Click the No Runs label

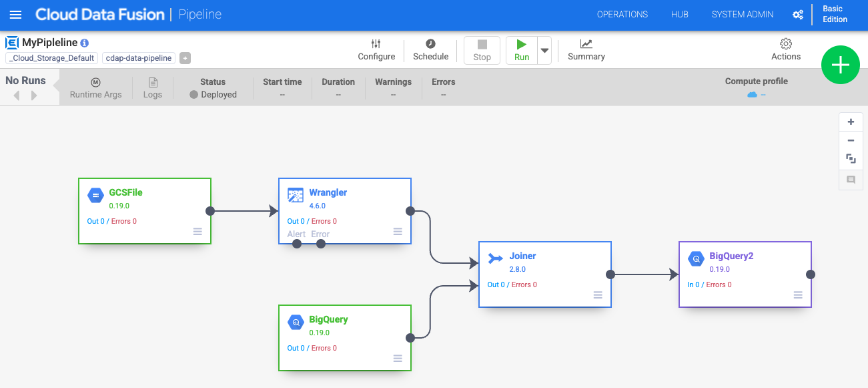pyautogui.click(x=25, y=81)
